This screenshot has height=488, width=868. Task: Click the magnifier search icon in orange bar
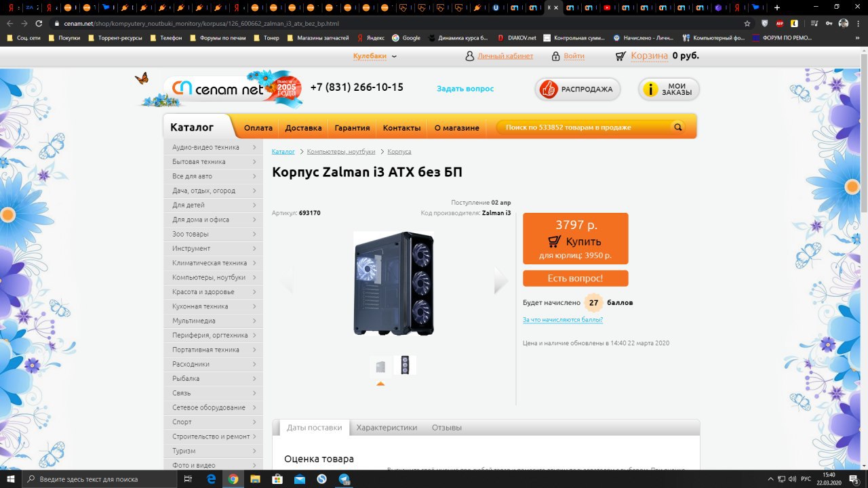coord(677,127)
